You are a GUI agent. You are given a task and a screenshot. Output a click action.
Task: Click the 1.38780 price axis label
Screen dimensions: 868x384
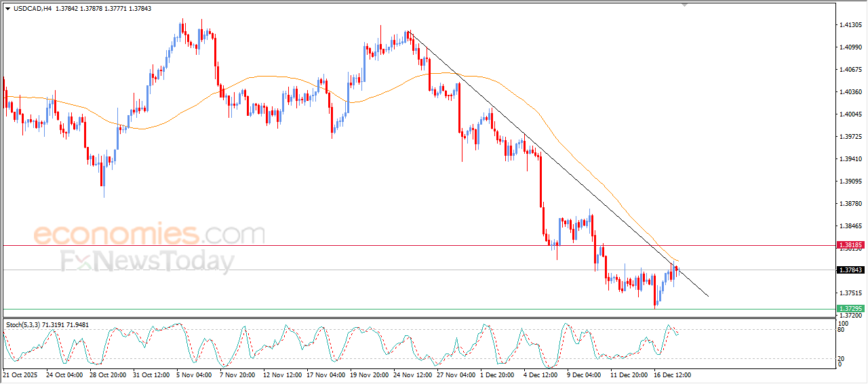pos(850,204)
